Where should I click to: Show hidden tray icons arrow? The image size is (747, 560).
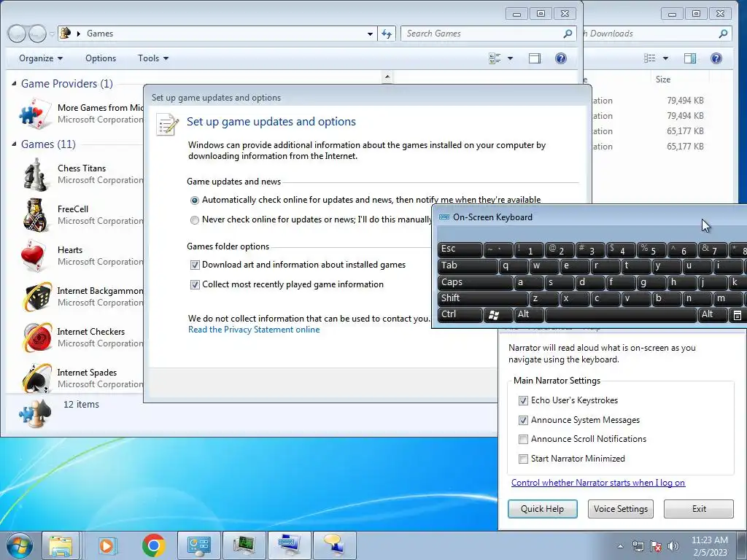click(x=620, y=546)
